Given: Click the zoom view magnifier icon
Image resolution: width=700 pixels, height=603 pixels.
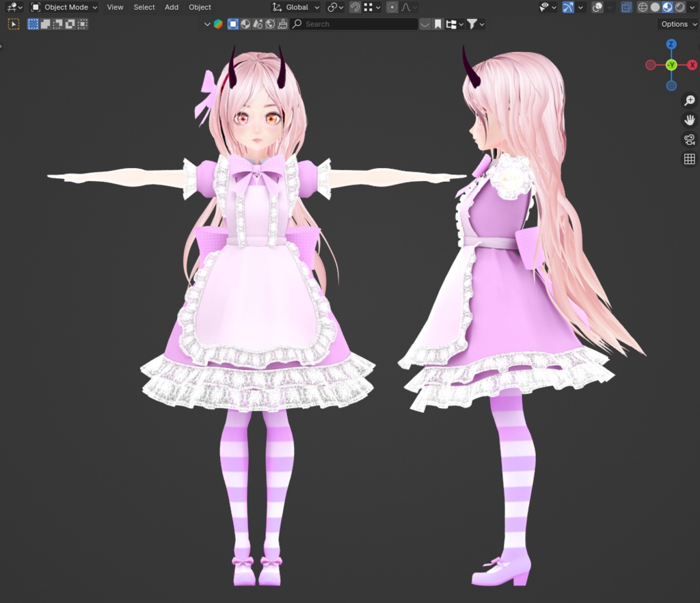Looking at the screenshot, I should point(689,100).
